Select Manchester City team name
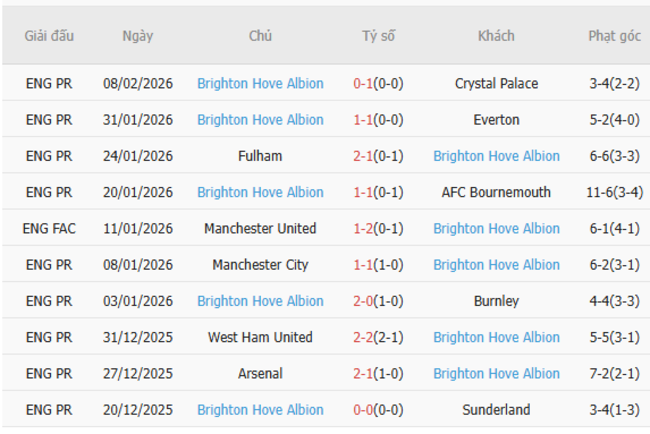650x434 pixels. tap(260, 265)
